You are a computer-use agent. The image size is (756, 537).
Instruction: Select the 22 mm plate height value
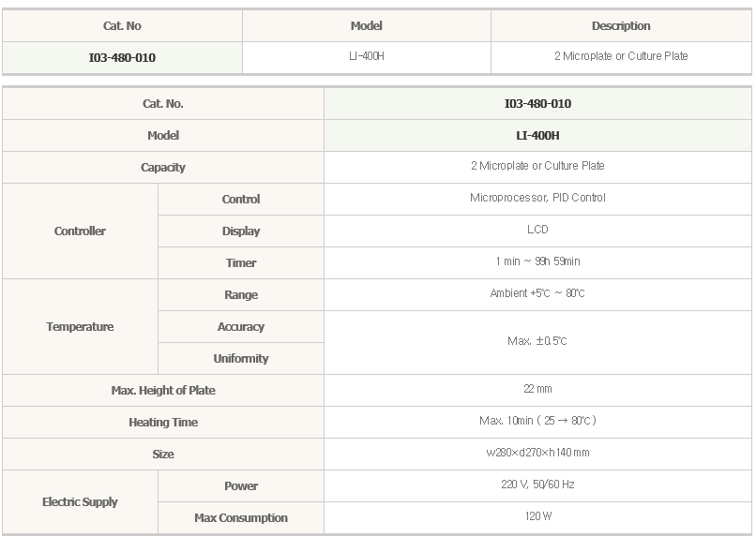point(537,389)
